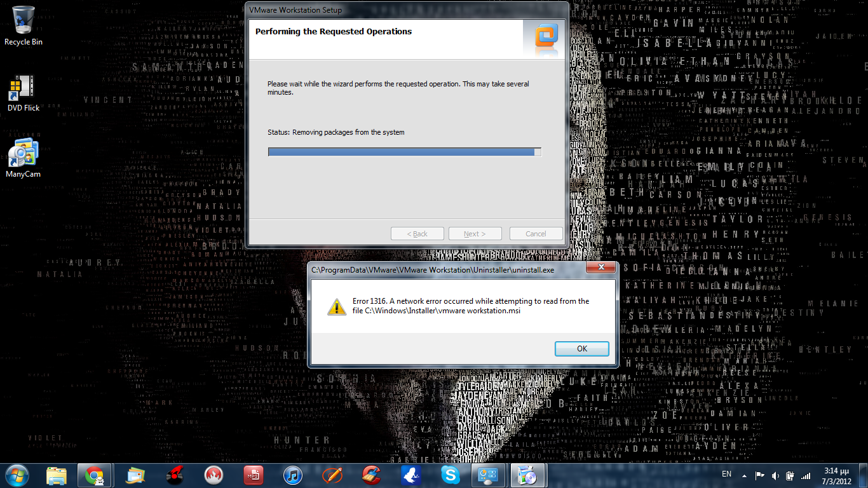The width and height of the screenshot is (868, 488).
Task: Click the VMware Workstation Setup title bar
Action: click(x=407, y=10)
